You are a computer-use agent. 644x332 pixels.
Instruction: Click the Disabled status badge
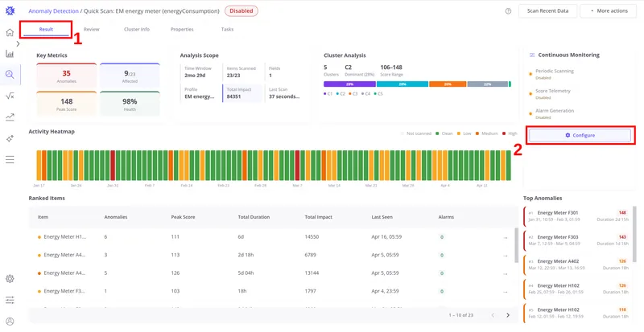[x=242, y=11]
